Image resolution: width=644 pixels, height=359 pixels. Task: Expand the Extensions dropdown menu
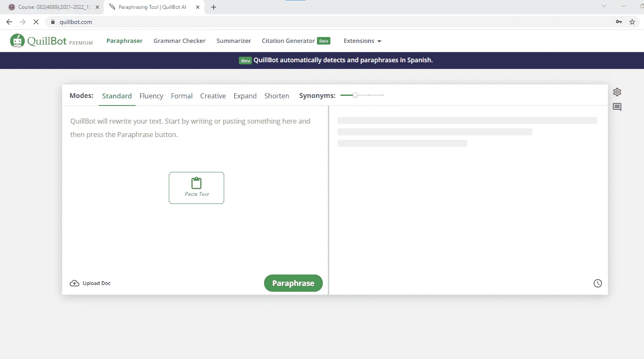[x=362, y=41]
